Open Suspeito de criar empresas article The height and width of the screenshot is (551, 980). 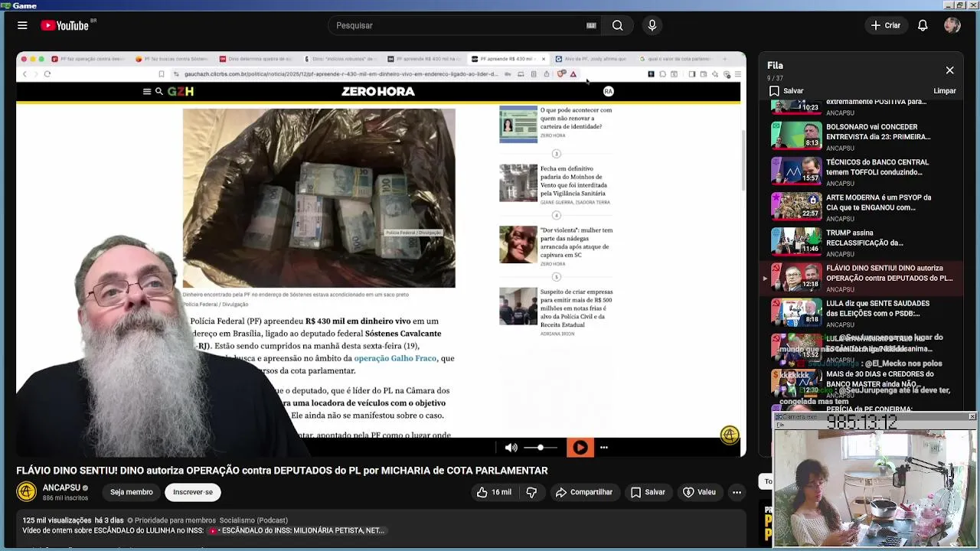[x=556, y=311]
